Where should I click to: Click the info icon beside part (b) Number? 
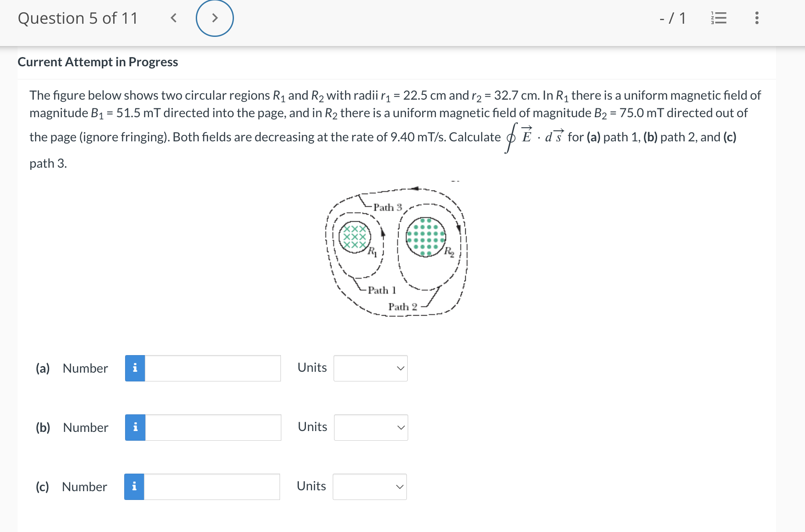coord(135,427)
